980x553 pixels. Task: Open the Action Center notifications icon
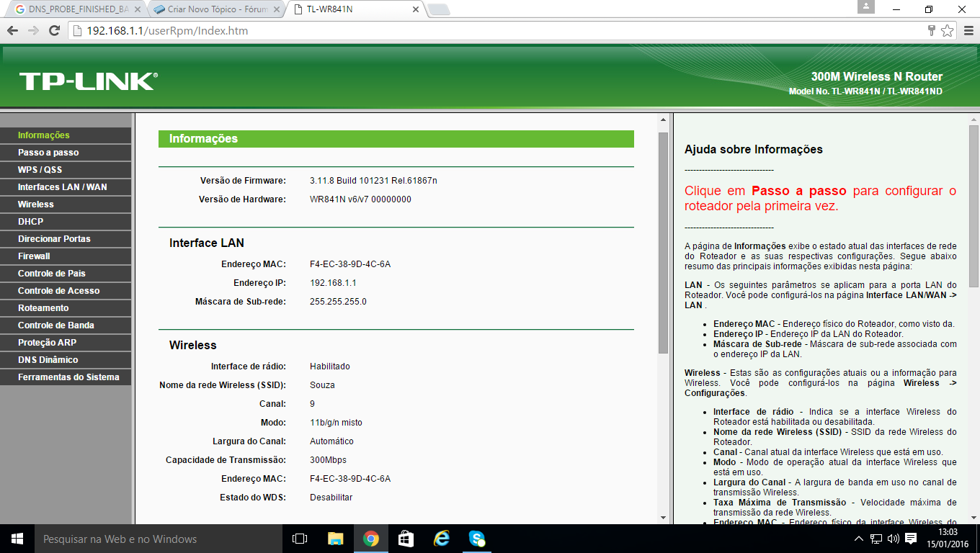coord(911,539)
